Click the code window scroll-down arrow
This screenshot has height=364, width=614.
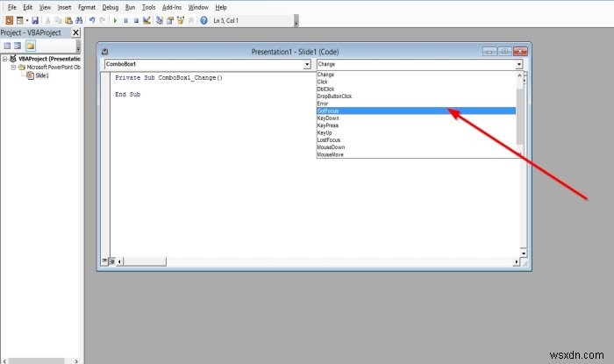pos(524,253)
